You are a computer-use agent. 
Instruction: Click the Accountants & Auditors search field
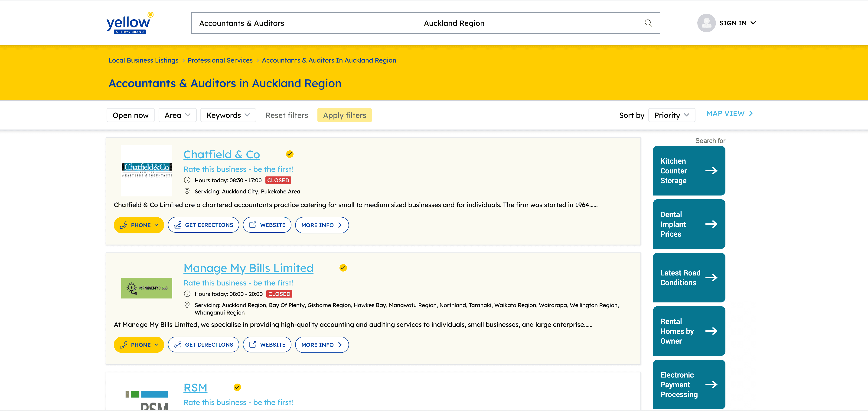pyautogui.click(x=303, y=23)
